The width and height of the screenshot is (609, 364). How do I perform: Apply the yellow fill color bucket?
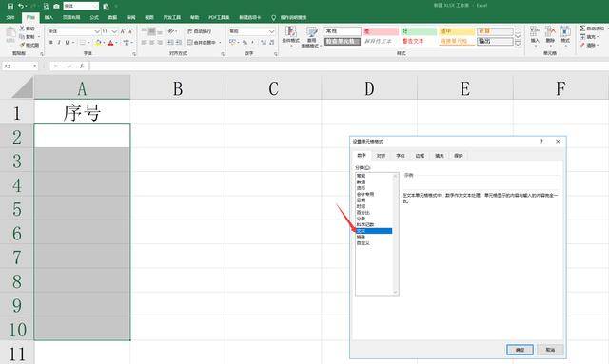tap(98, 43)
